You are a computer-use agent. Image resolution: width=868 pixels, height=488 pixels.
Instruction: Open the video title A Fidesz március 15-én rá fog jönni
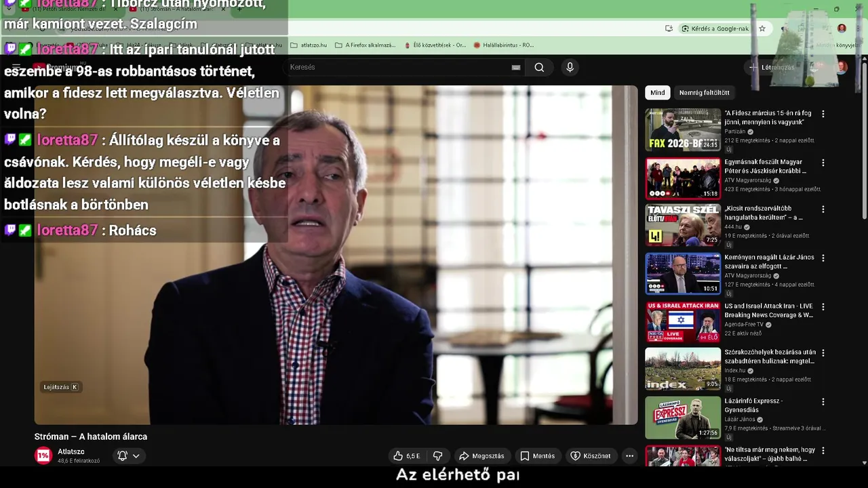tap(768, 118)
